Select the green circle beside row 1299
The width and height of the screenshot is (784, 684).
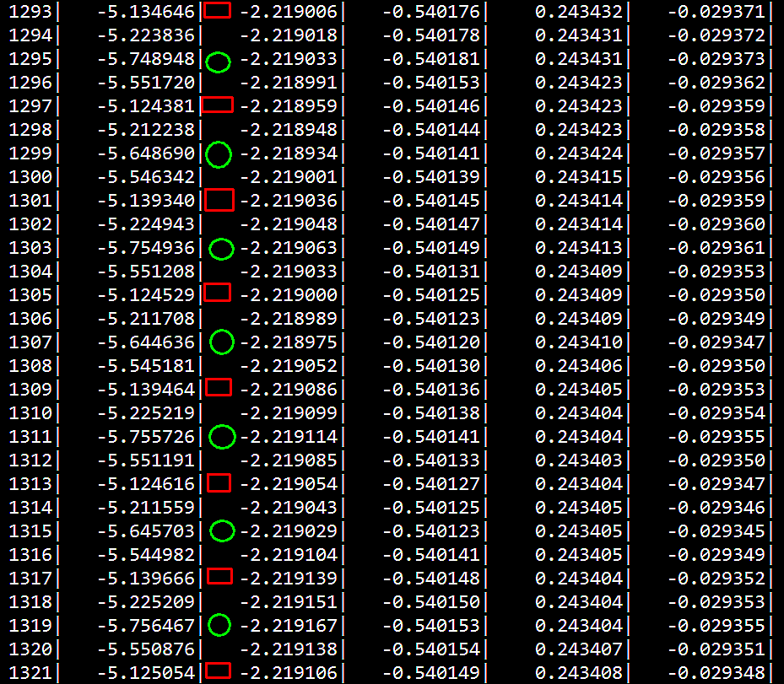219,154
